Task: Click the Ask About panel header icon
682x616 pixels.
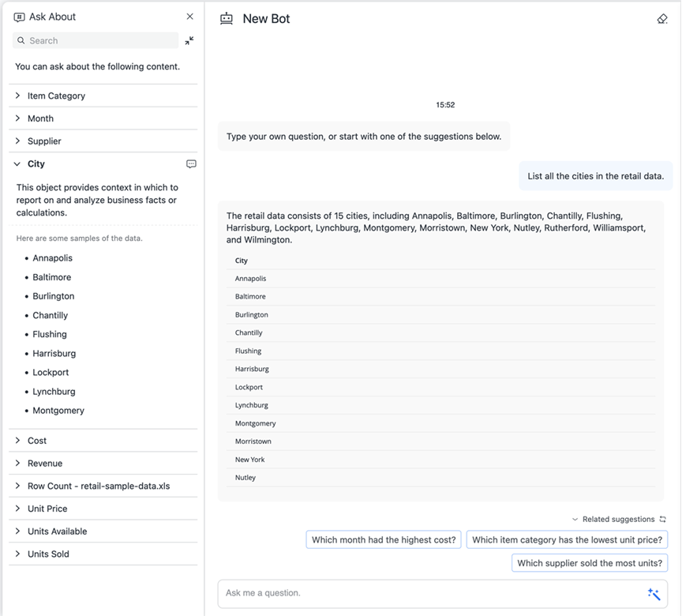Action: (x=20, y=17)
